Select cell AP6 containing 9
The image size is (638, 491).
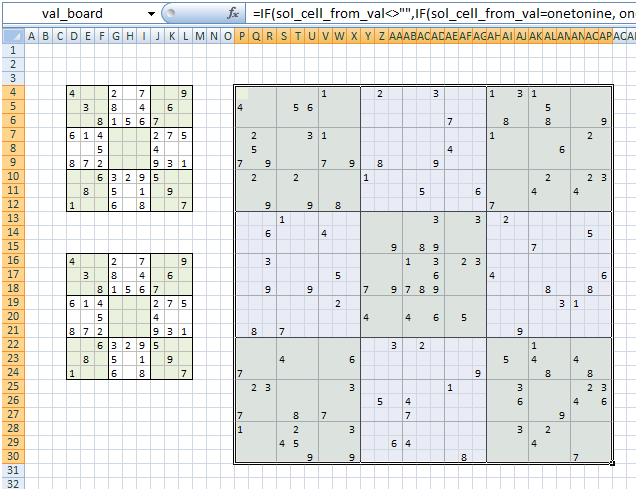click(605, 121)
